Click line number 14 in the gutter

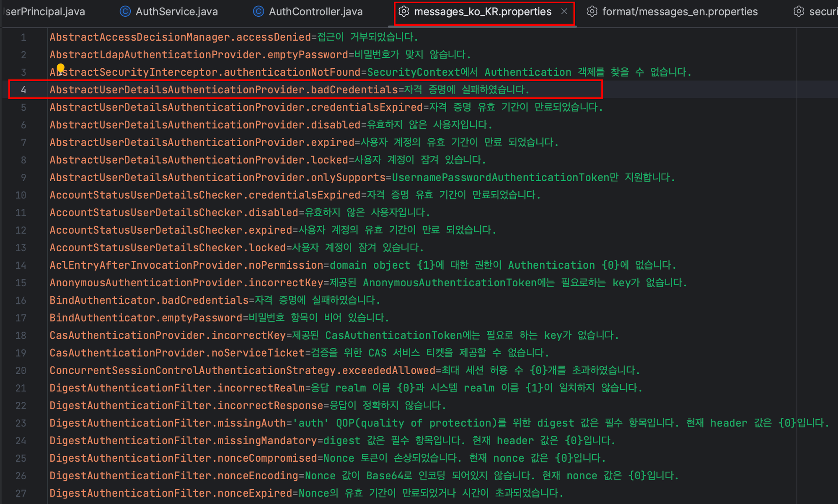(x=21, y=265)
